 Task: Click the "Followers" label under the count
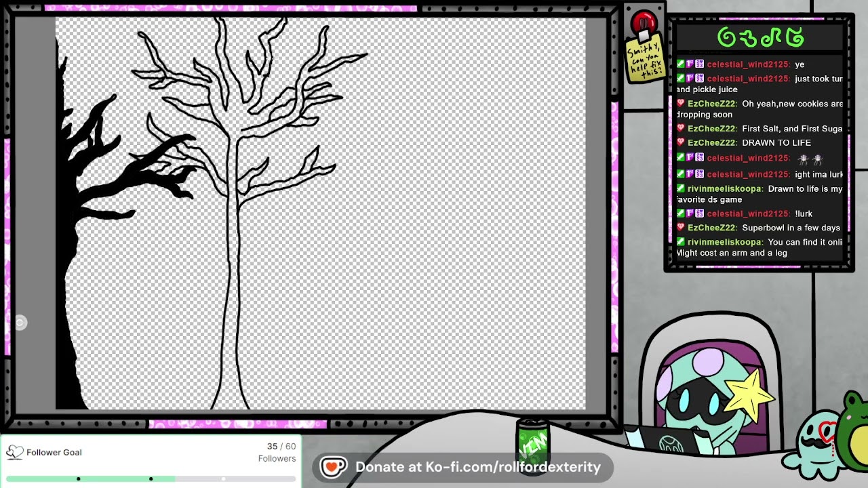(x=277, y=459)
